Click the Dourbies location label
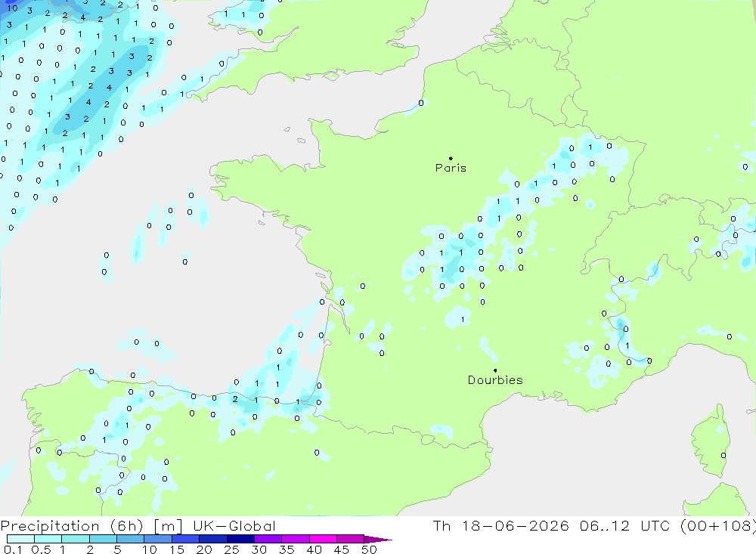 pos(495,380)
